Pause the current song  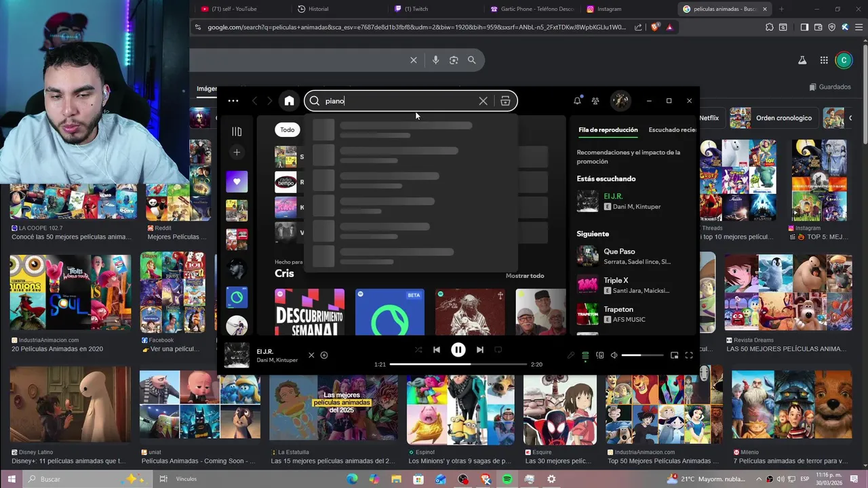coord(458,350)
